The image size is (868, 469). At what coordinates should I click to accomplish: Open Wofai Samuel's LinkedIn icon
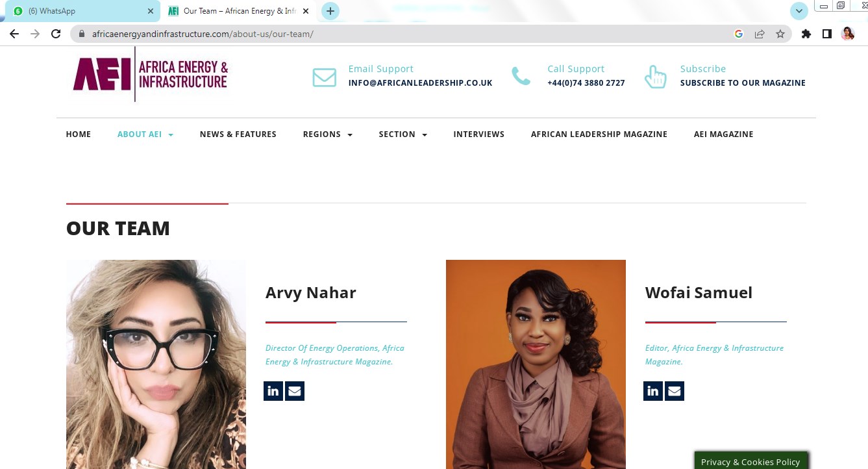(653, 391)
